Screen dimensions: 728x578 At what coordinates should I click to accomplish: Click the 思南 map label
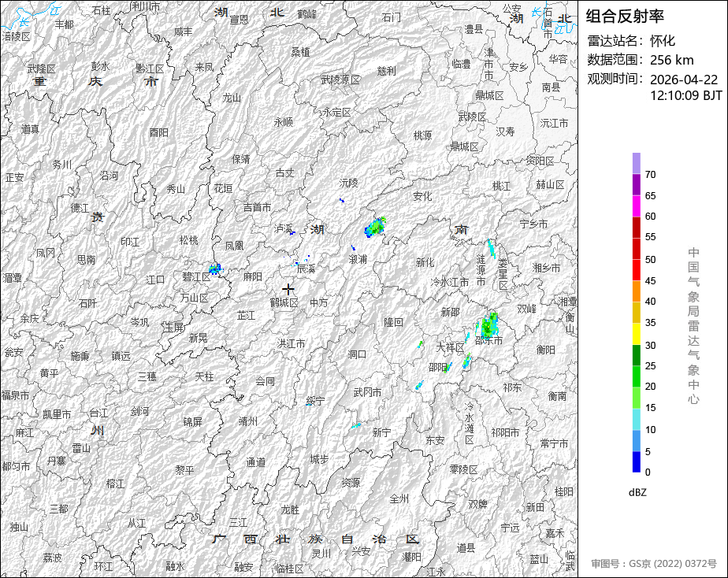pyautogui.click(x=86, y=260)
